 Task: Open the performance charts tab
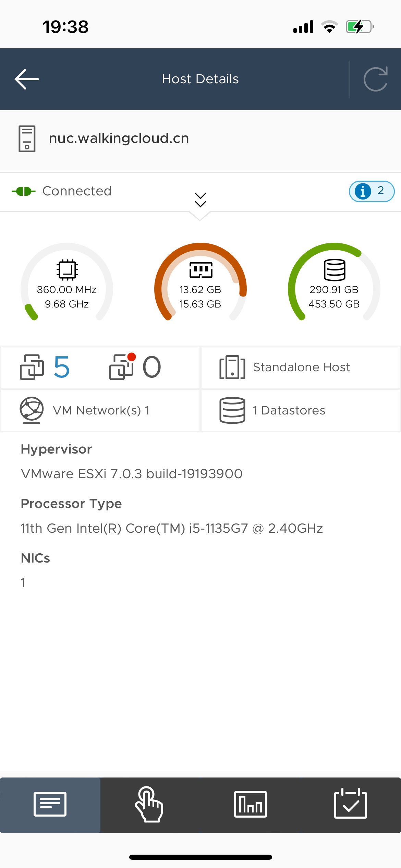[250, 804]
